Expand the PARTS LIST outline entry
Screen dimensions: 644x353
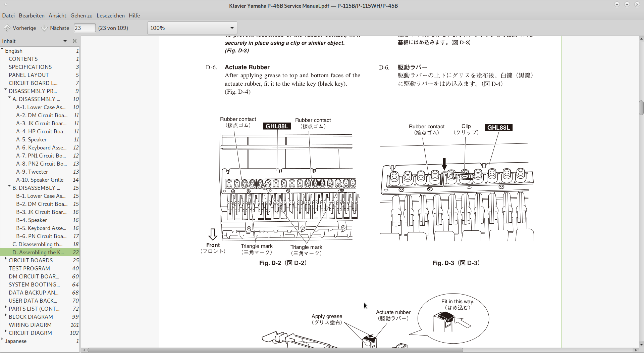(6, 307)
